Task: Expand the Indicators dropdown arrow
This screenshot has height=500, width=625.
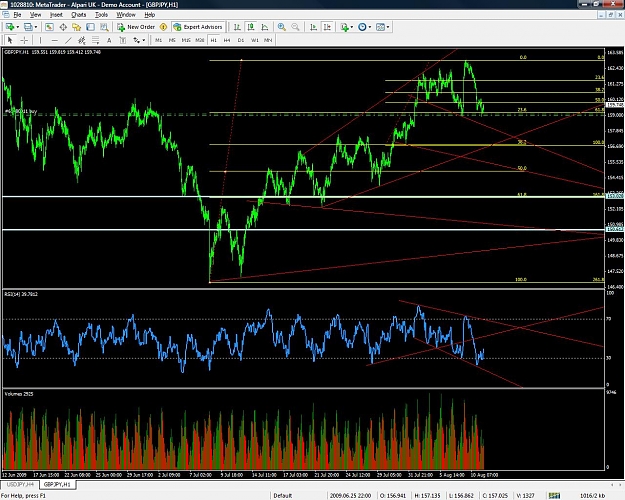Action: coord(352,27)
